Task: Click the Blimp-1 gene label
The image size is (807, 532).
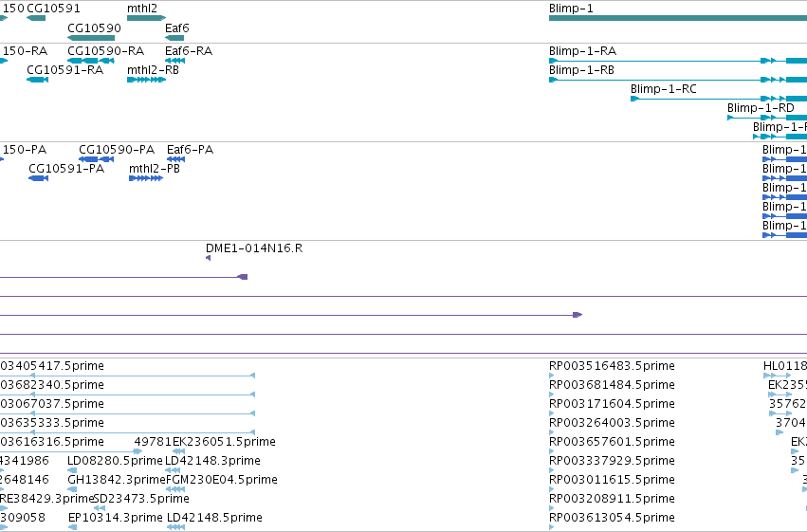Action: (571, 9)
